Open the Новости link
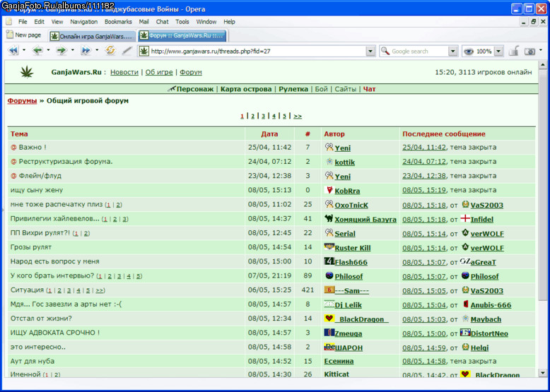The image size is (550, 392). 124,72
